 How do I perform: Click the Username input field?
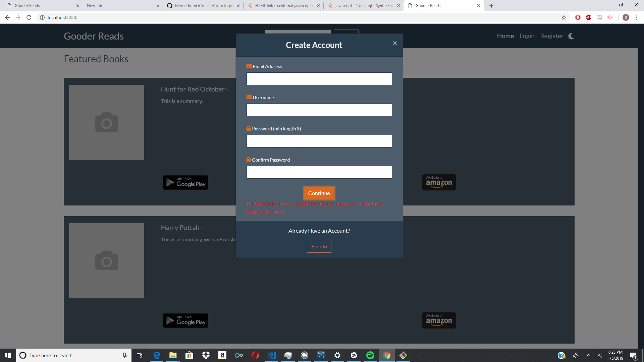coord(319,110)
